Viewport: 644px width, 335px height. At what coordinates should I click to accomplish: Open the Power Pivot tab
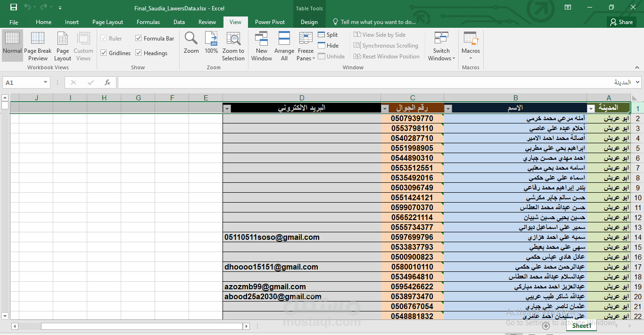click(270, 22)
